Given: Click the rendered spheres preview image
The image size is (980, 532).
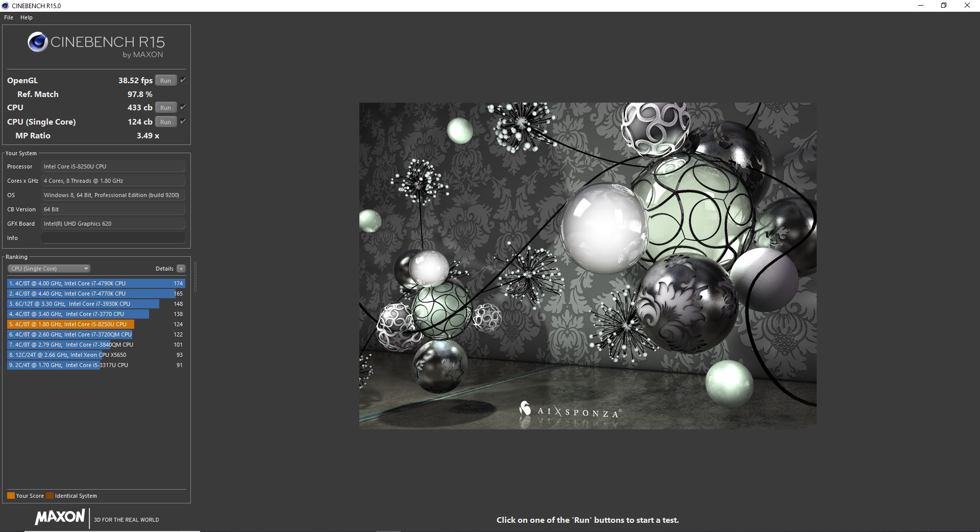Looking at the screenshot, I should click(587, 265).
